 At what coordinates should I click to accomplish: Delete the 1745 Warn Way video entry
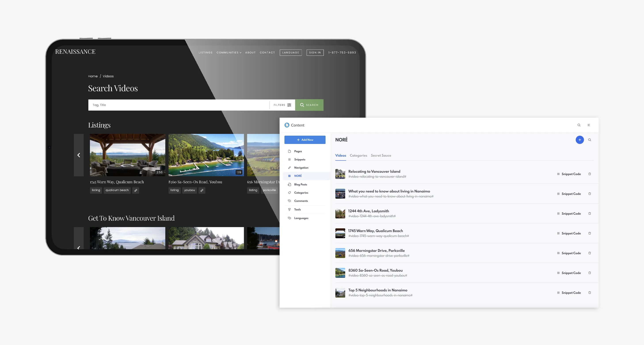click(x=589, y=233)
